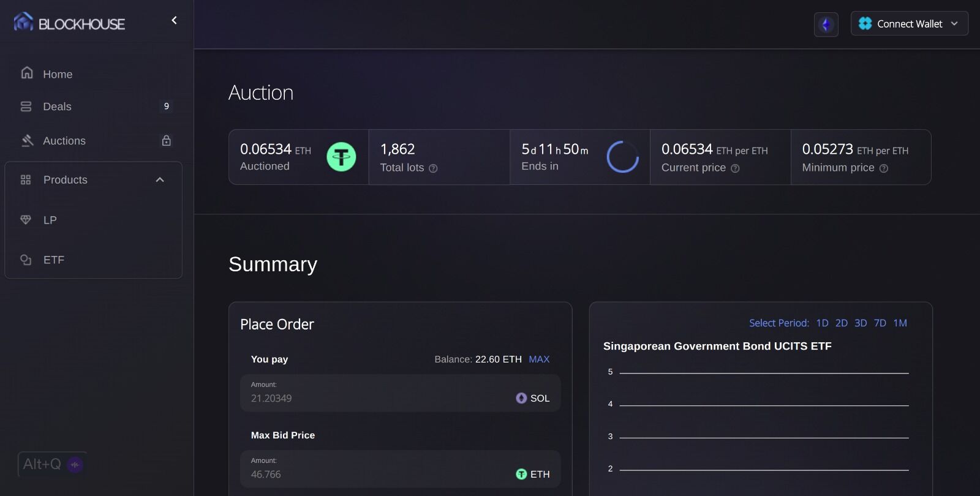Screen dimensions: 980x496
Task: Click the Connect Wallet logo icon
Action: click(x=865, y=23)
